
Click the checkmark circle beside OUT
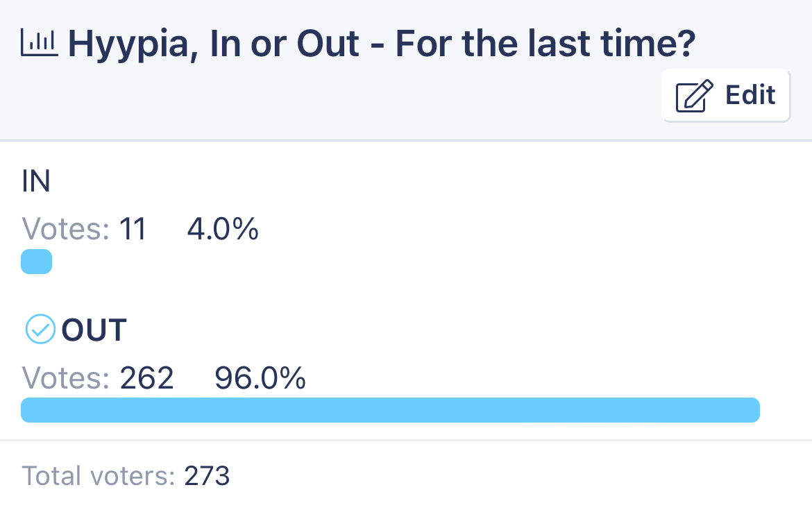[x=40, y=329]
